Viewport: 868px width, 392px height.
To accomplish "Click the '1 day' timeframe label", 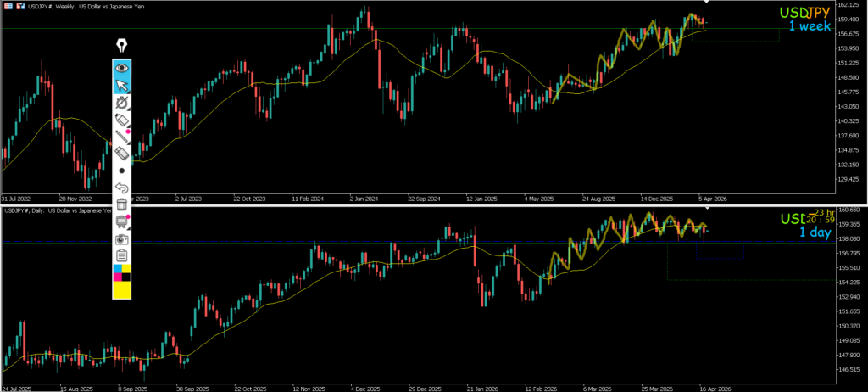I will coord(815,232).
